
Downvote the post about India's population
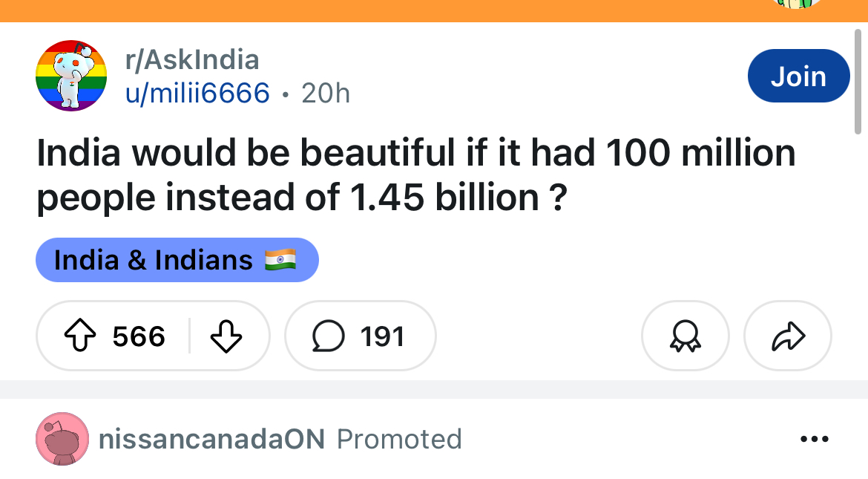click(226, 336)
